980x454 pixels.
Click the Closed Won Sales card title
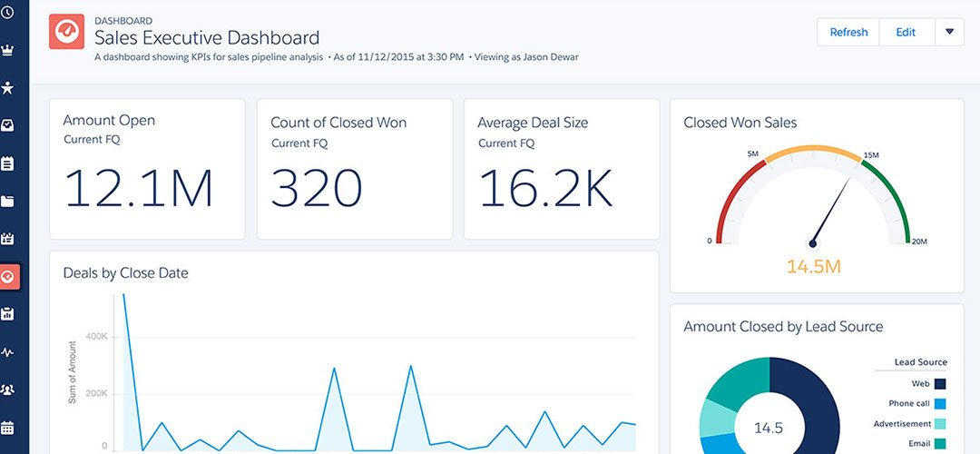pos(740,123)
